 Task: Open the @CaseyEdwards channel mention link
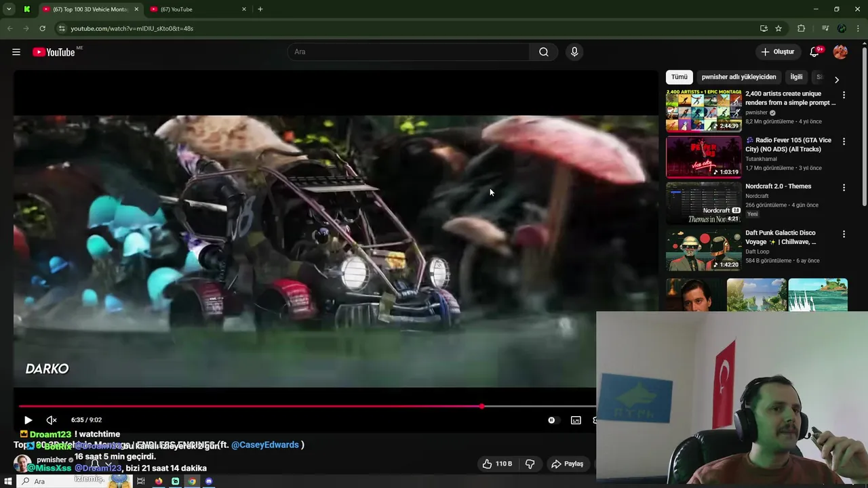(265, 445)
